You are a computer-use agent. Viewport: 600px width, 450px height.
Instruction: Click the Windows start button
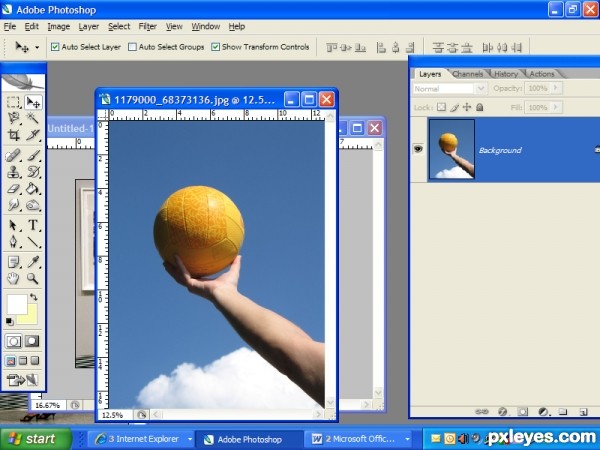(36, 439)
